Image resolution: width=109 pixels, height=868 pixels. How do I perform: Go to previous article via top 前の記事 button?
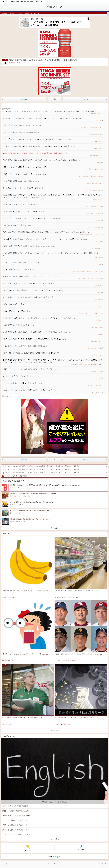click(x=24, y=99)
